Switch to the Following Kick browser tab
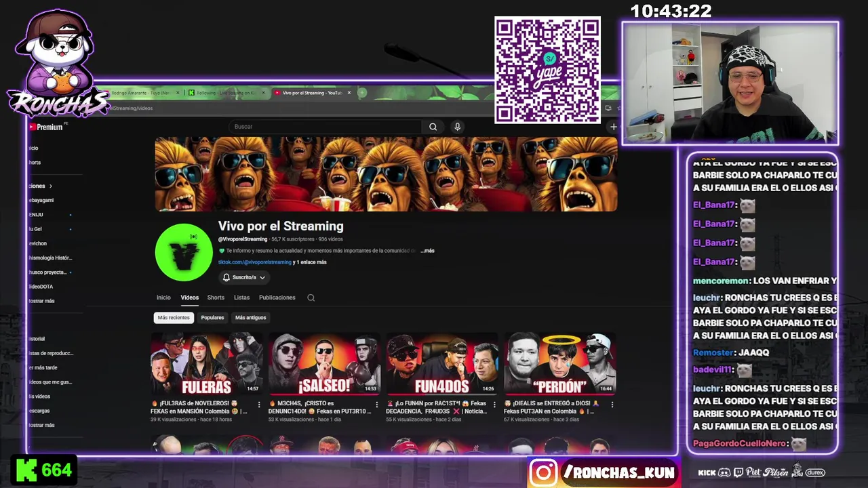 [x=227, y=93]
